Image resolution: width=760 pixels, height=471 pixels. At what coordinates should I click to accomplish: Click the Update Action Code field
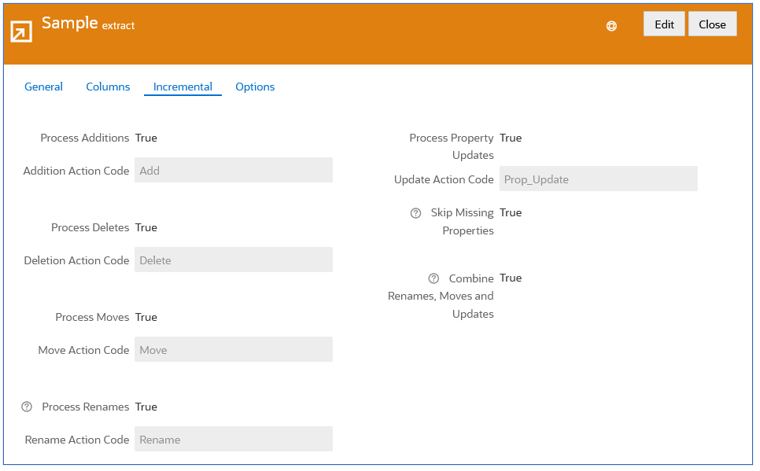coord(599,179)
